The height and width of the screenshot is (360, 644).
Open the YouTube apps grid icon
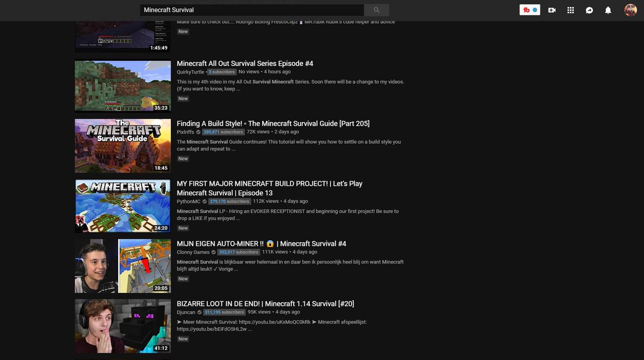(x=570, y=10)
